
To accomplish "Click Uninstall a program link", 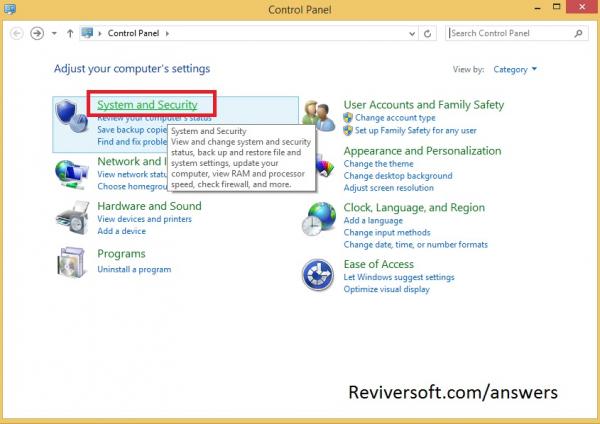I will [134, 269].
